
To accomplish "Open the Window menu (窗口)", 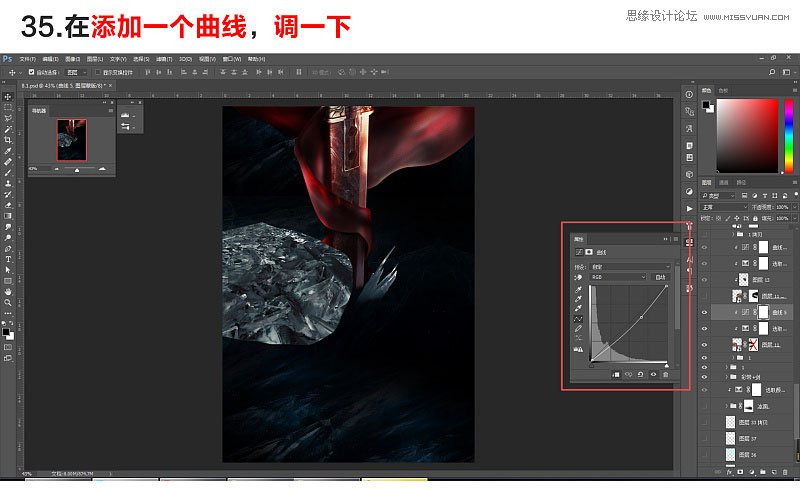I will [234, 59].
